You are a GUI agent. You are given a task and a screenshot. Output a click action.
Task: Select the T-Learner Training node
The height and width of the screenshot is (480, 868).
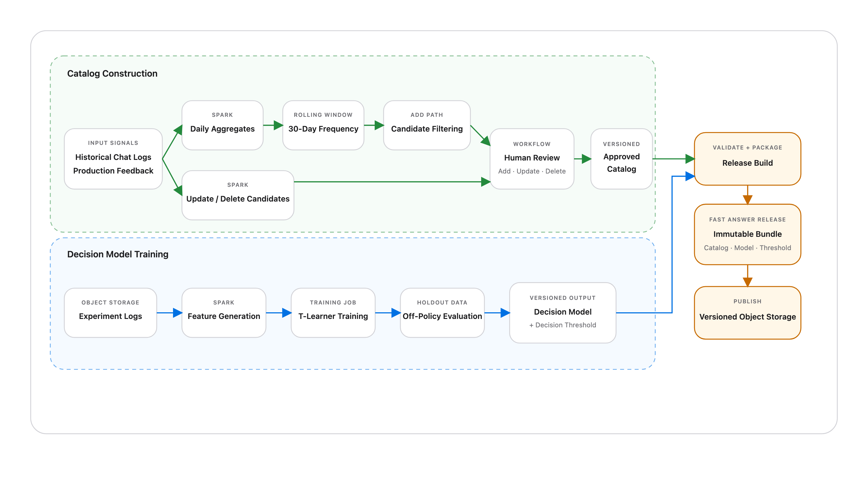333,313
